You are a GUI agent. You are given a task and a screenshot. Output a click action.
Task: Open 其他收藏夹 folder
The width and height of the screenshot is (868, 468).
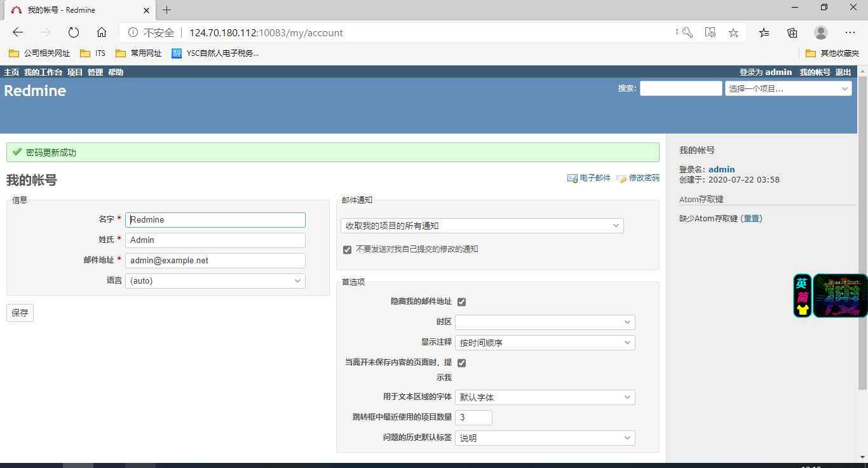coord(832,53)
